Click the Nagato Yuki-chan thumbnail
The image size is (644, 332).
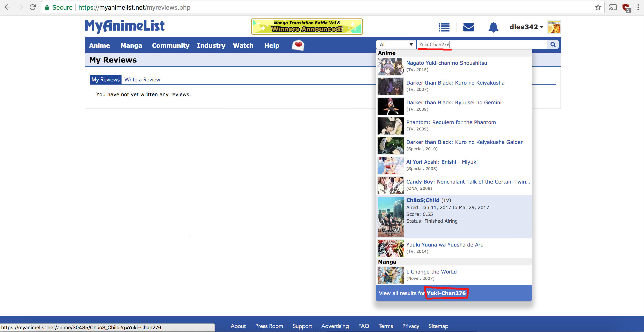click(x=390, y=67)
